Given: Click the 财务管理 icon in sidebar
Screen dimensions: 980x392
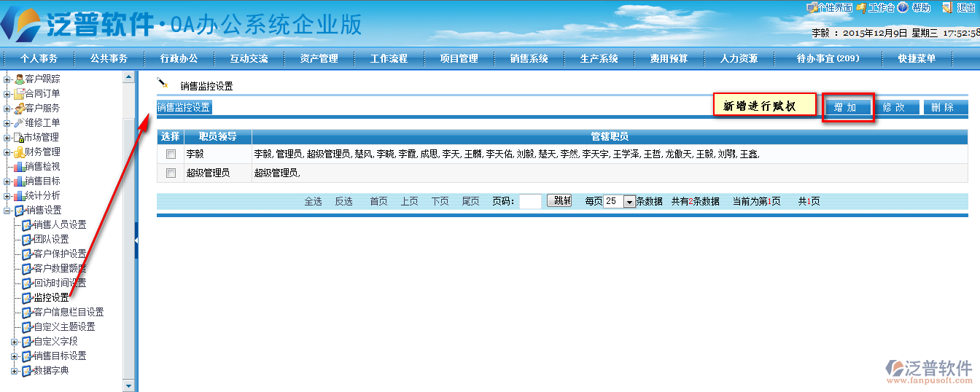Looking at the screenshot, I should [x=19, y=152].
